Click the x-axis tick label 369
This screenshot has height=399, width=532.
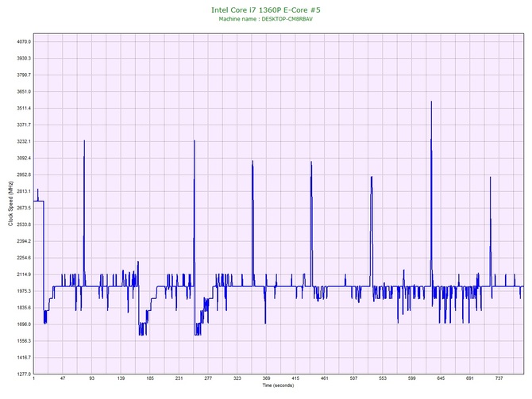click(x=266, y=378)
